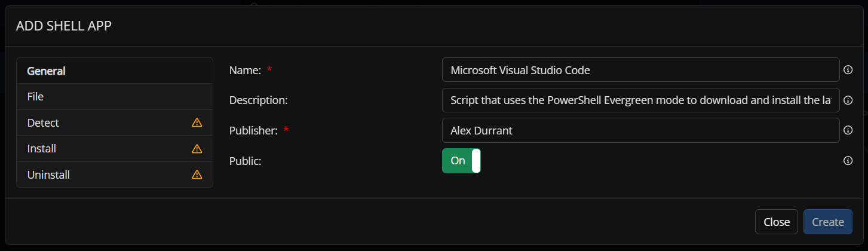Click the warning icon on Detect tab
Image resolution: width=868 pixels, height=251 pixels.
(x=197, y=123)
